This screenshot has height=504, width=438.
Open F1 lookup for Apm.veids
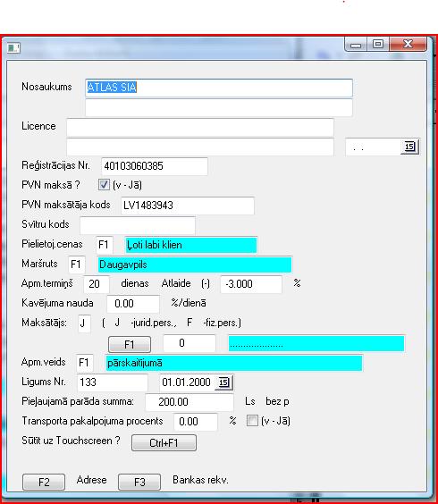coord(85,363)
